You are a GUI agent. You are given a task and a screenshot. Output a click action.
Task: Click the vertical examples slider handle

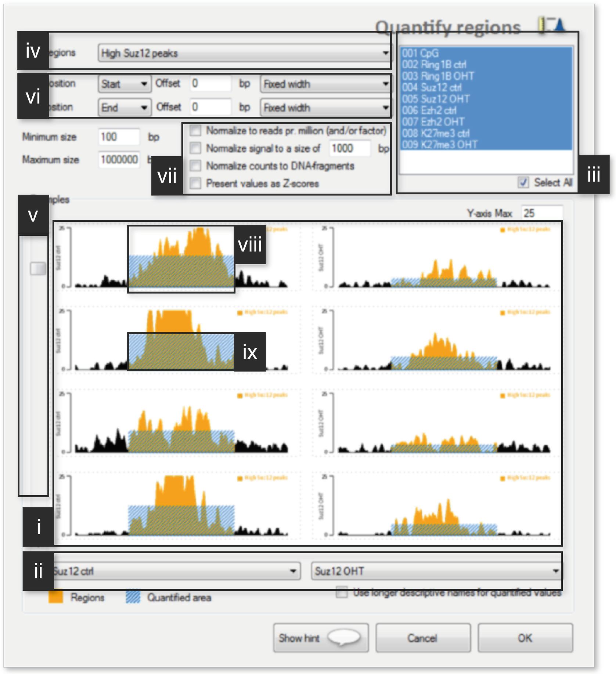(38, 269)
